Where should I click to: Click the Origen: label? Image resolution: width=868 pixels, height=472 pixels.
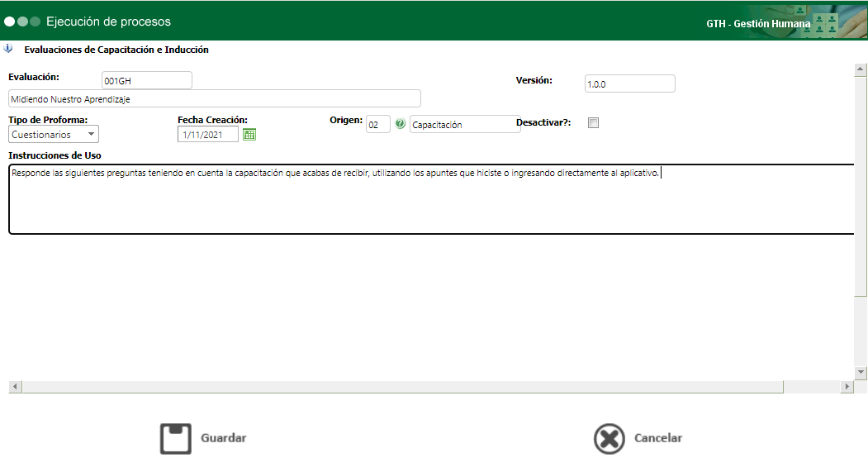pos(346,120)
